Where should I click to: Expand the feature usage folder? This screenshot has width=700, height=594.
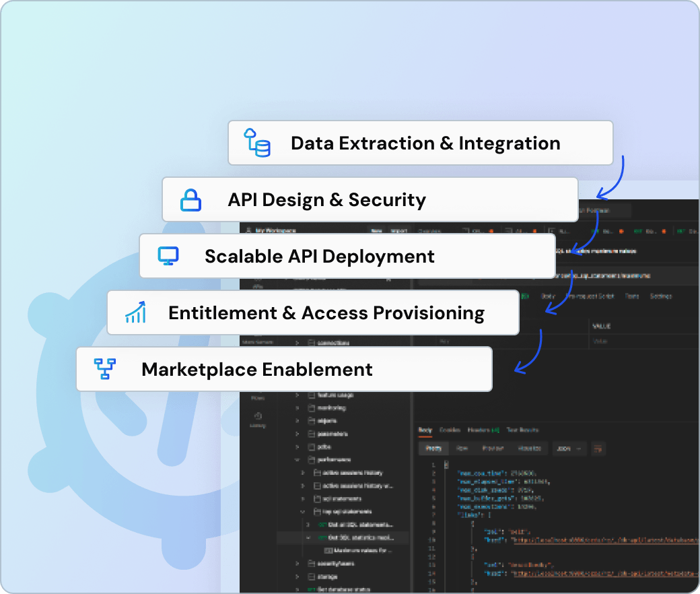point(297,395)
